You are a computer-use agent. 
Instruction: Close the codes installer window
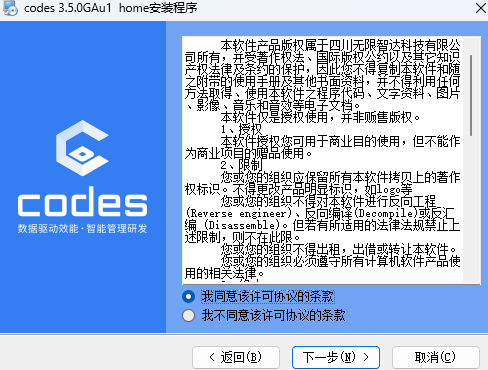click(480, 8)
